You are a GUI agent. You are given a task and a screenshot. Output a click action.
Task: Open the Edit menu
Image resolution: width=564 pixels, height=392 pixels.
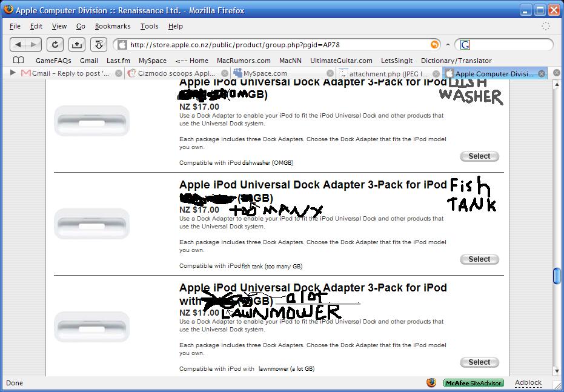click(36, 26)
